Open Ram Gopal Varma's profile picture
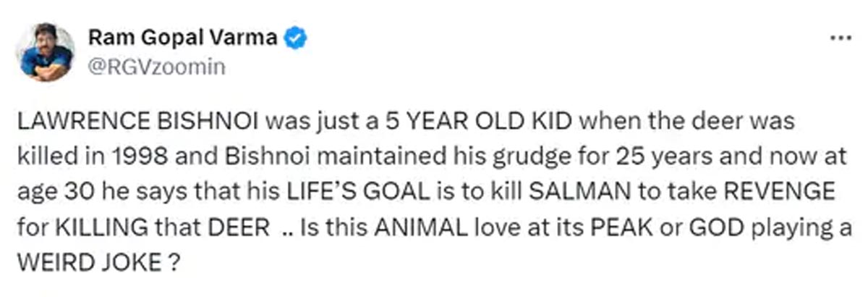Image resolution: width=868 pixels, height=297 pixels. 46,52
